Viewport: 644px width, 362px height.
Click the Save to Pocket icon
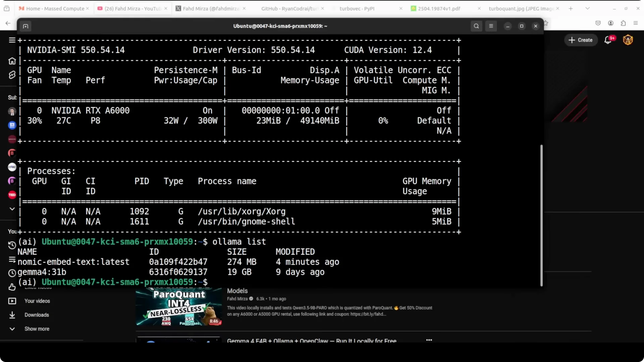(x=598, y=23)
